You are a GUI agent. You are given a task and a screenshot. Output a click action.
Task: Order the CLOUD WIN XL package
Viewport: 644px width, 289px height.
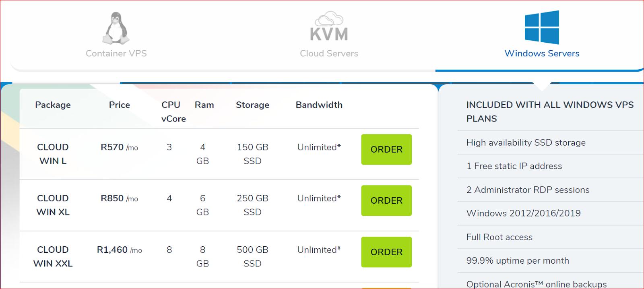point(386,200)
